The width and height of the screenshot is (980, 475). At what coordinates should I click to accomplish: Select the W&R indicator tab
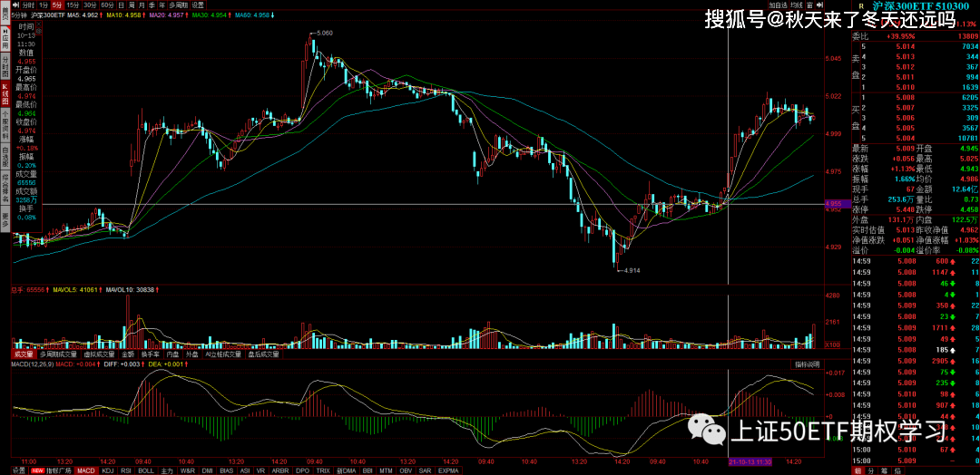(187, 470)
